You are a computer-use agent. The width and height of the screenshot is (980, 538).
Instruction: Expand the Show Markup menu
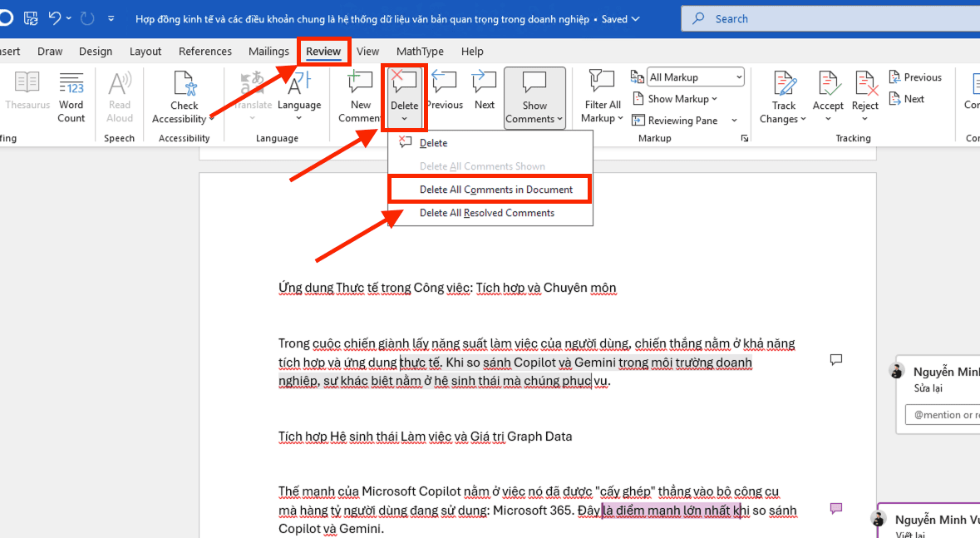coord(674,99)
